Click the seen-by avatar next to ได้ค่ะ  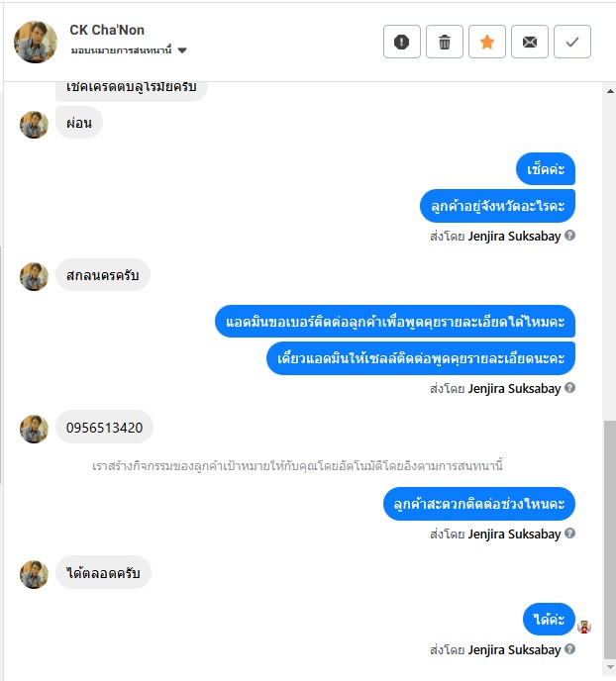click(x=584, y=627)
